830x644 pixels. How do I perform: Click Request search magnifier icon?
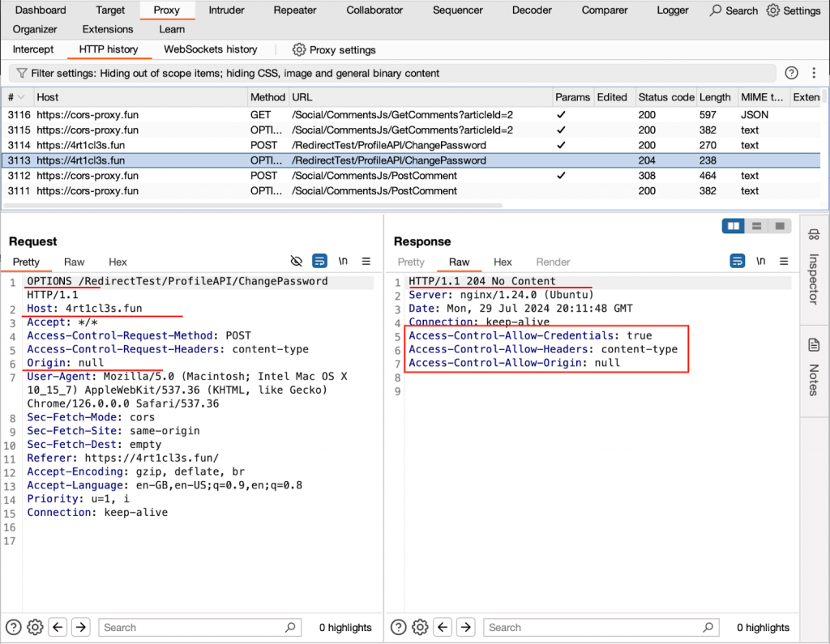coord(290,627)
